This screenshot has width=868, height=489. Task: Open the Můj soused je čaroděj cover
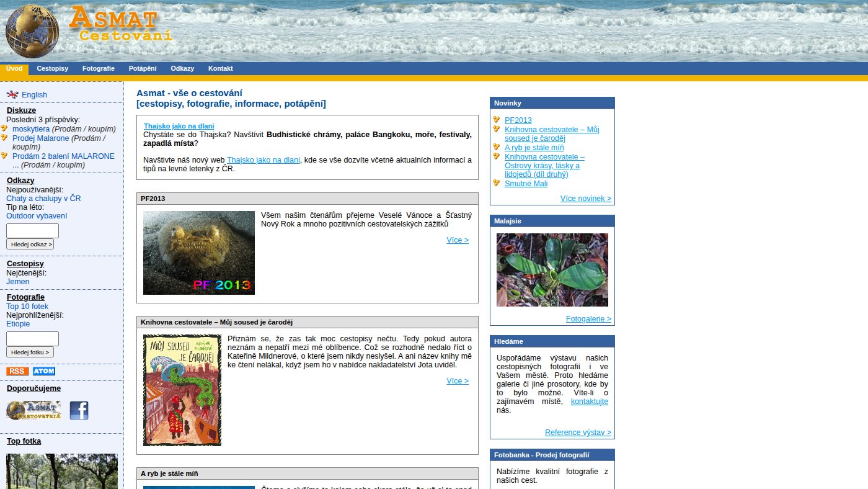click(x=182, y=390)
